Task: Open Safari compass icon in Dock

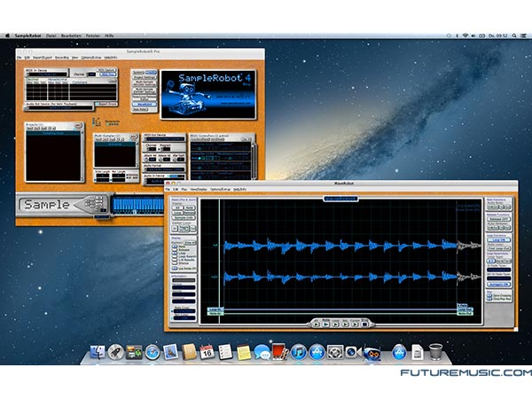Action: point(153,352)
